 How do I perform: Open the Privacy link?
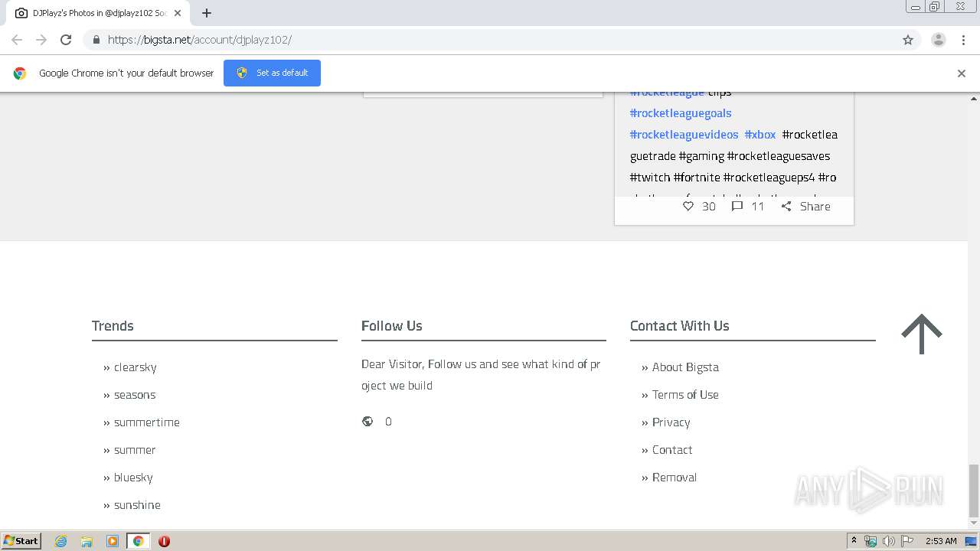point(671,422)
